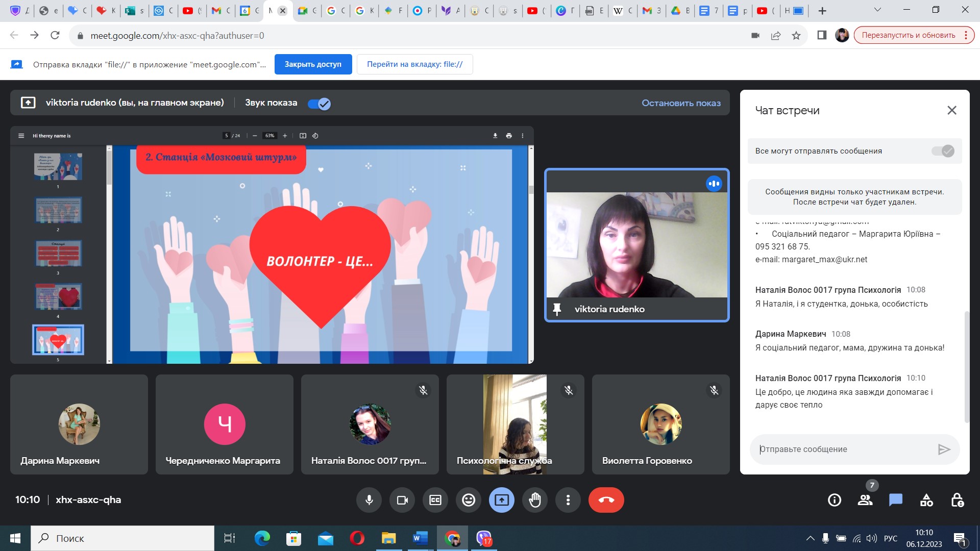Send chat message arrow icon
This screenshot has width=980, height=551.
(x=944, y=449)
